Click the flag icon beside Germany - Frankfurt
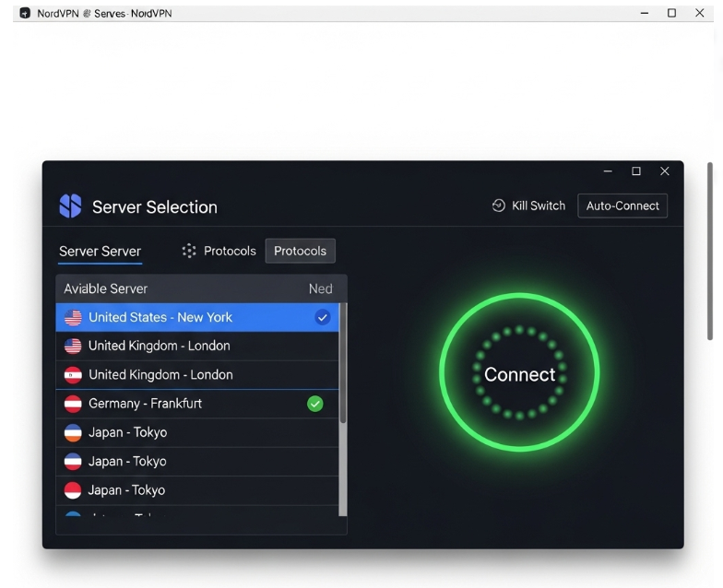 point(73,404)
